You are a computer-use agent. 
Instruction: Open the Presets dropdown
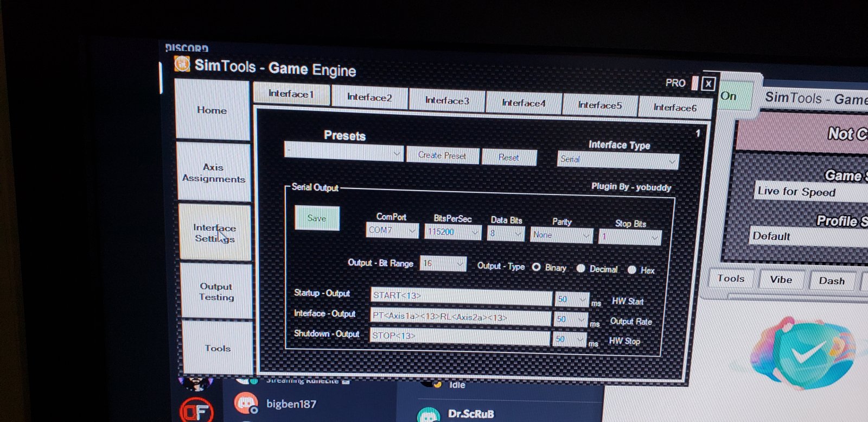pos(343,152)
